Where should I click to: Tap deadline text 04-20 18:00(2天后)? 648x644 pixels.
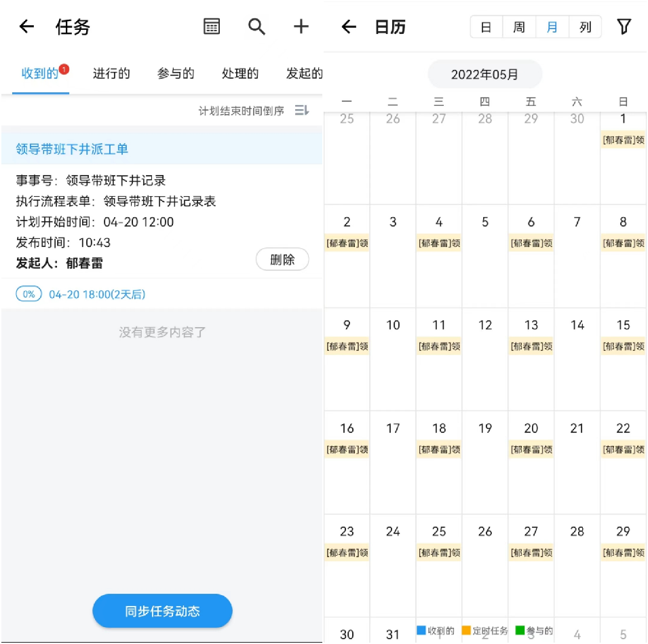coord(97,295)
